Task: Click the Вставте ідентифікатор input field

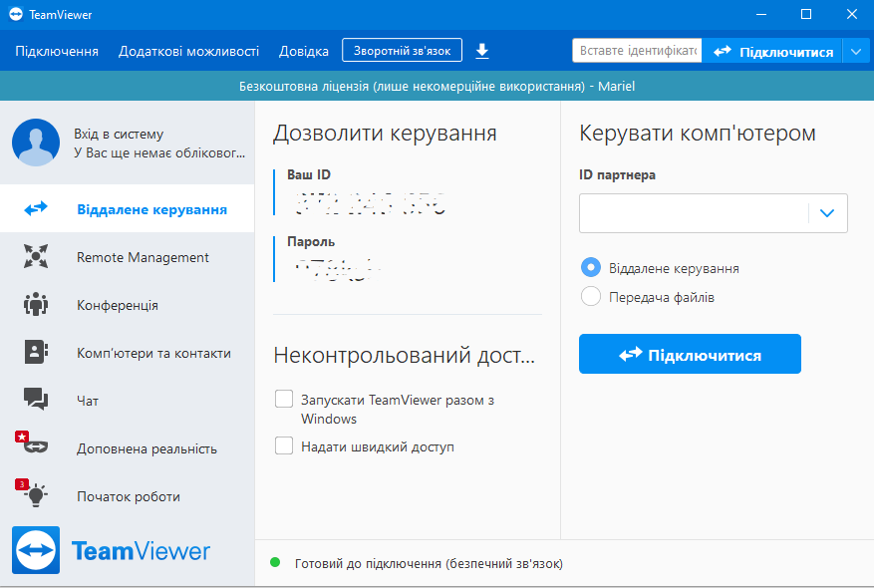Action: point(636,50)
